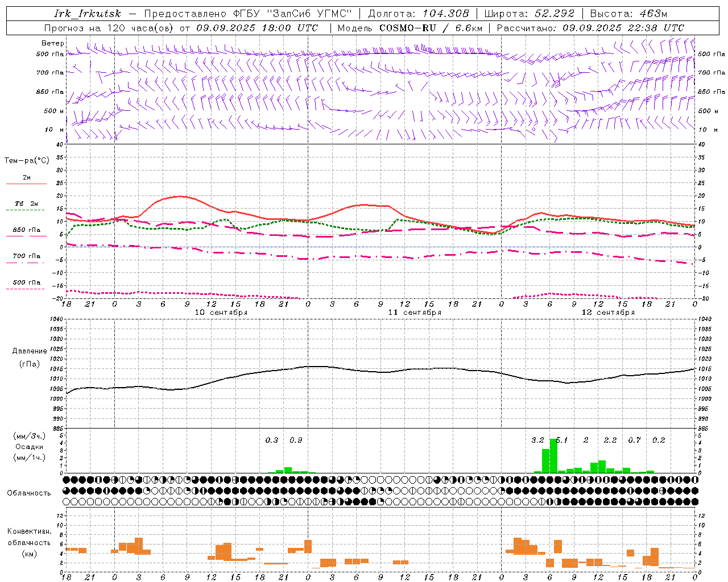Click the 0.2 precipitation total
The image size is (728, 582).
pyautogui.click(x=659, y=440)
